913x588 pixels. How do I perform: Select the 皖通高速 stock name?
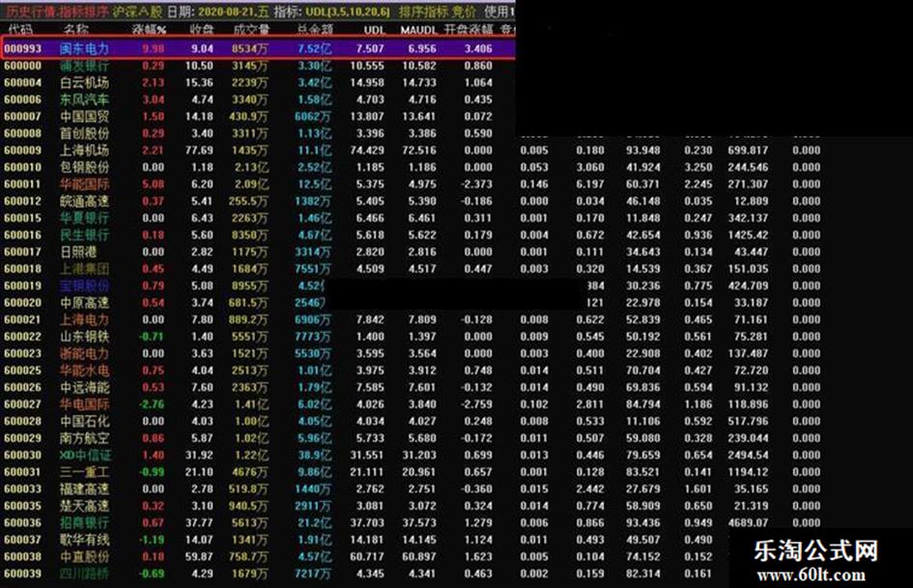point(84,201)
